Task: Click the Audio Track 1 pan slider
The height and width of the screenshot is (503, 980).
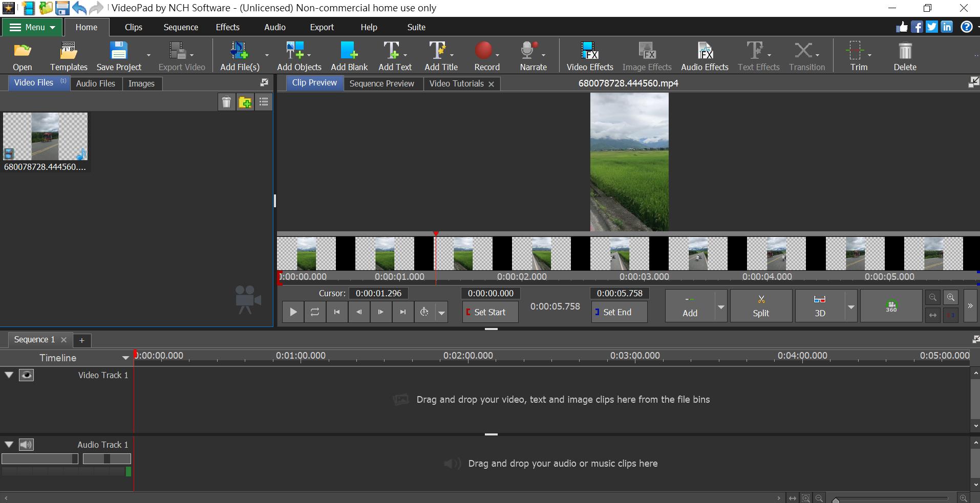Action: tap(107, 458)
